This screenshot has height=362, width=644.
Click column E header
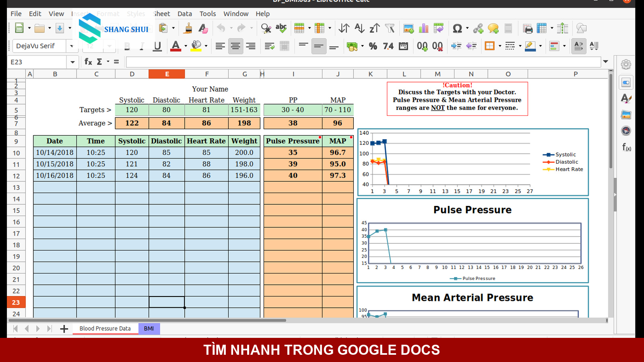167,74
